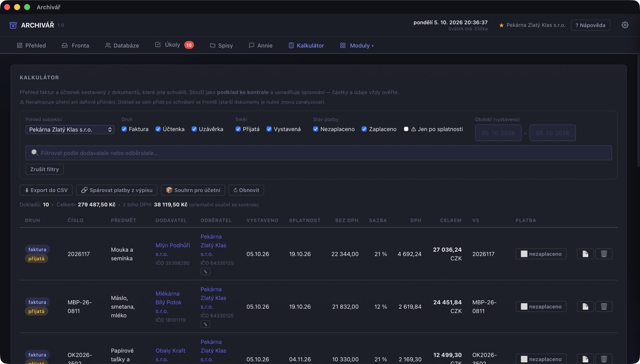Delete invoice OK2026-3502 with trash icon
This screenshot has width=640, height=364.
point(604,359)
